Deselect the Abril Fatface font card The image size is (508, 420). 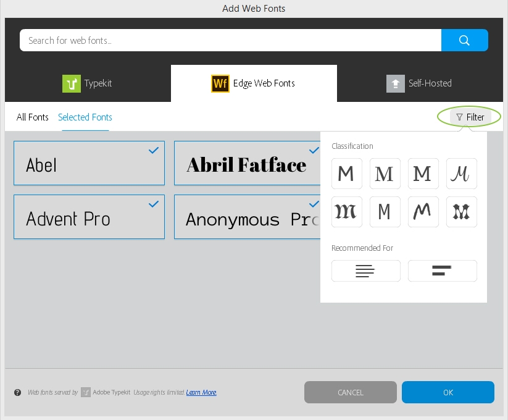pyautogui.click(x=247, y=163)
